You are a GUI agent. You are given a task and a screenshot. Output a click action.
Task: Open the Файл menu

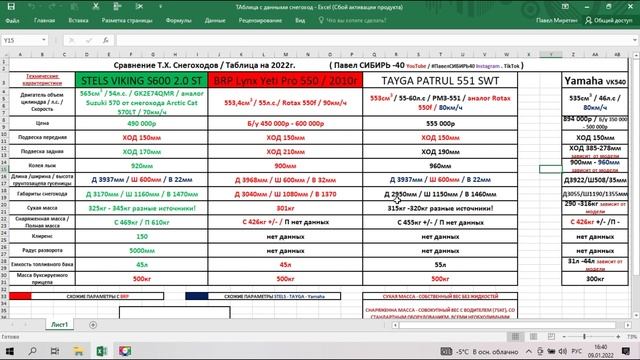[12, 20]
